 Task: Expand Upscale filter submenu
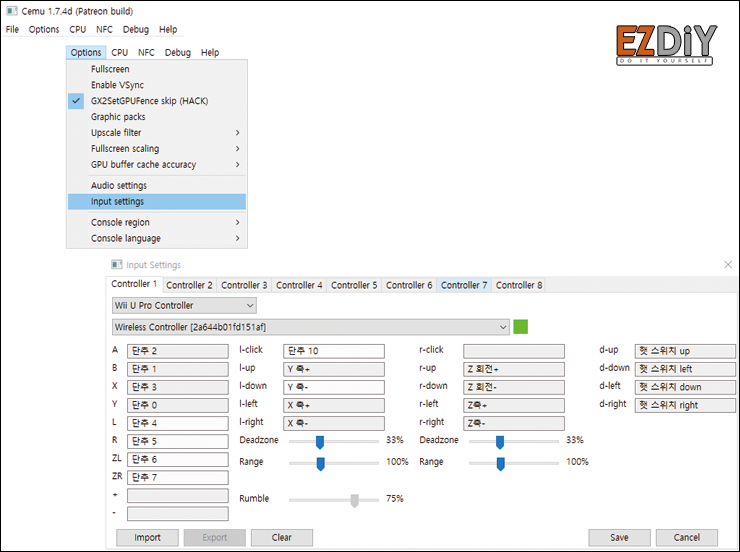[x=157, y=133]
